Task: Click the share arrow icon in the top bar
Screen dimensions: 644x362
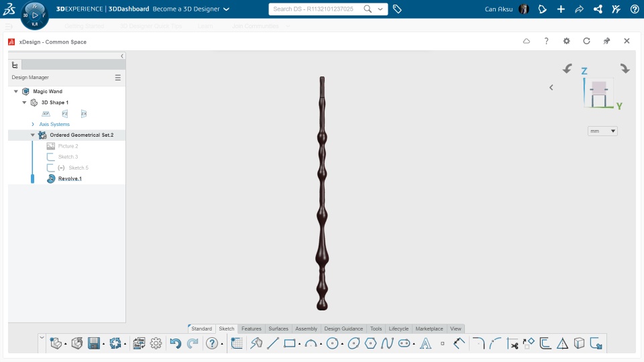Action: pyautogui.click(x=579, y=9)
